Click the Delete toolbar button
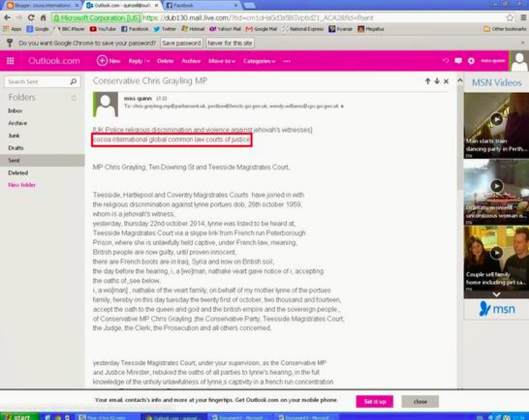This screenshot has height=420, width=529. 165,61
